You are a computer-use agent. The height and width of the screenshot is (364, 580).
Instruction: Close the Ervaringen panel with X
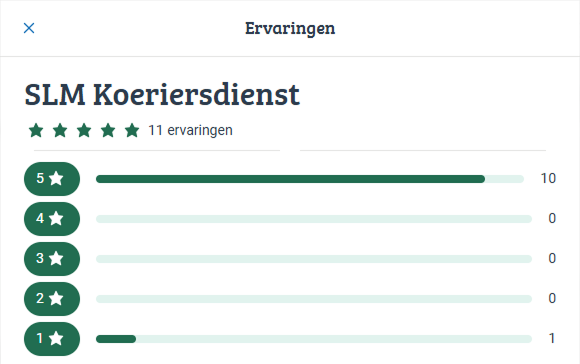29,28
